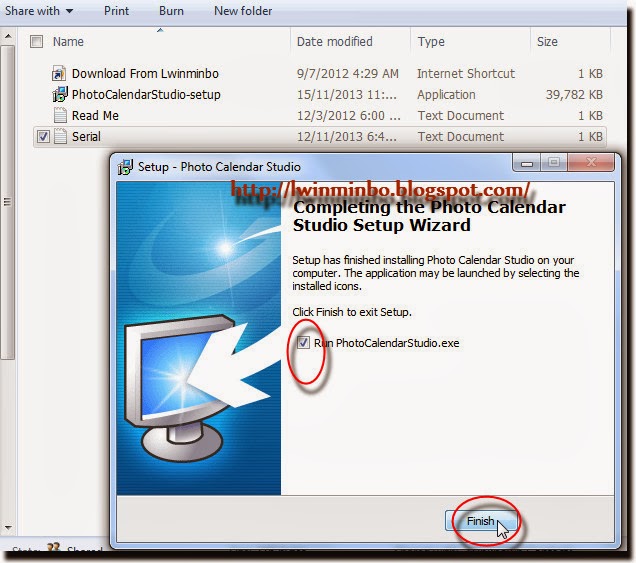The image size is (636, 563).
Task: Select the Read Me text file icon
Action: pyautogui.click(x=60, y=116)
